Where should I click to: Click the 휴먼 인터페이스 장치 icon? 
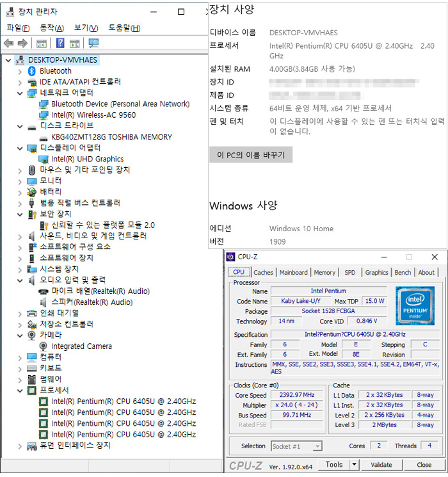point(31,446)
